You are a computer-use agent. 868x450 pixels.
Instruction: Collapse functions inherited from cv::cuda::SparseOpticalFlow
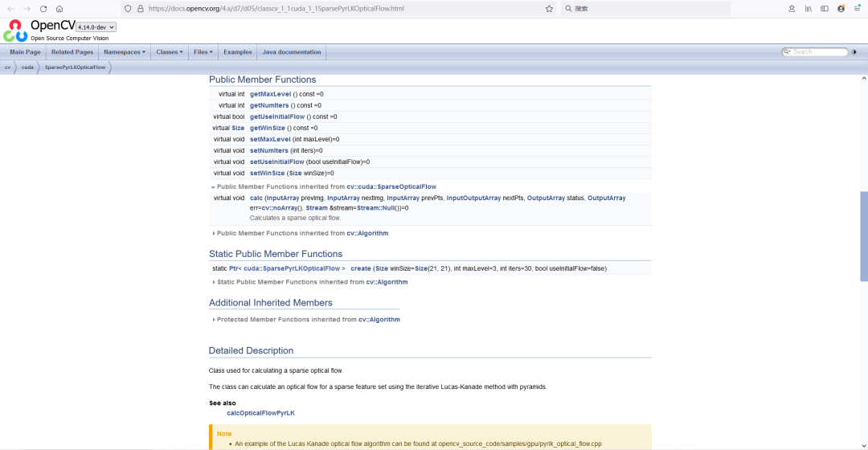click(x=213, y=187)
